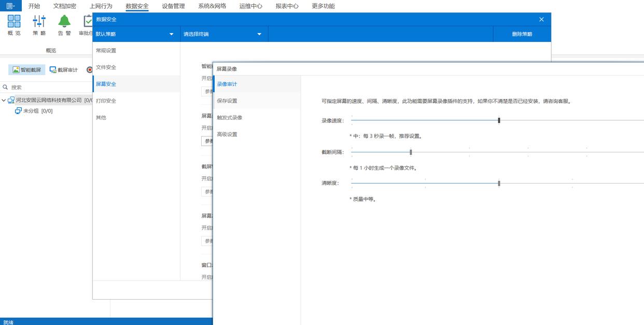Select the 智能截屏 smart screenshot tool
644x325 pixels.
[x=27, y=69]
